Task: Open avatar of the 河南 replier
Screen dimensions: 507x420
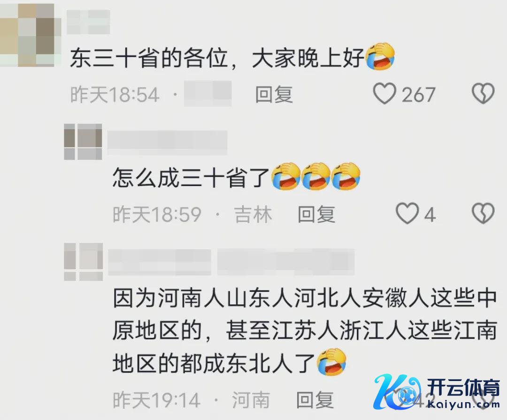Action: (x=84, y=262)
